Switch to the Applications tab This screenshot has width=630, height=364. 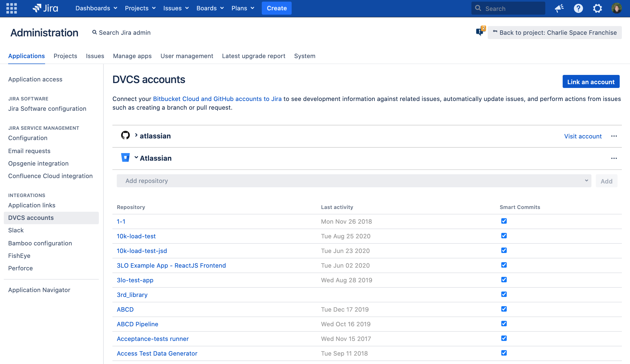pos(26,56)
